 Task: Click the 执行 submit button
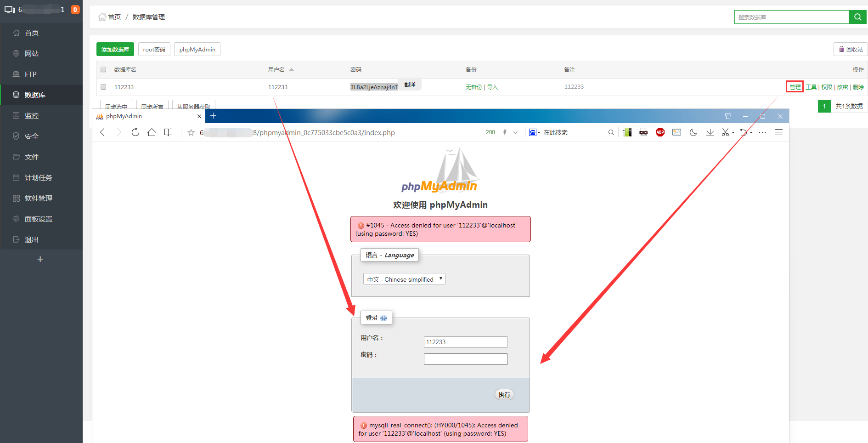504,395
